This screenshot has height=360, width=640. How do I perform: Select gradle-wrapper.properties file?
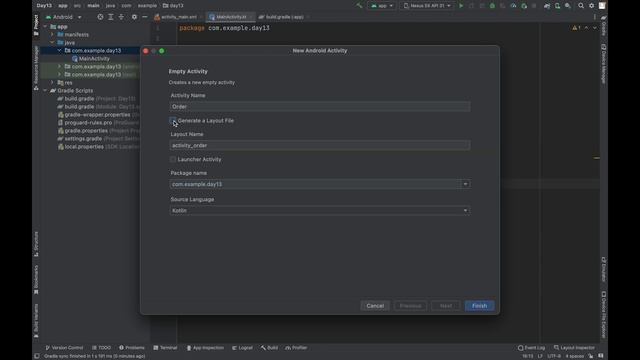(98, 115)
